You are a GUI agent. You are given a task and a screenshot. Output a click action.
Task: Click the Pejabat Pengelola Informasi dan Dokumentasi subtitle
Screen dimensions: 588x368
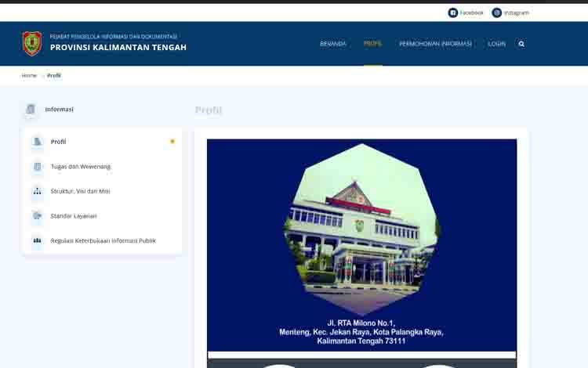click(113, 36)
